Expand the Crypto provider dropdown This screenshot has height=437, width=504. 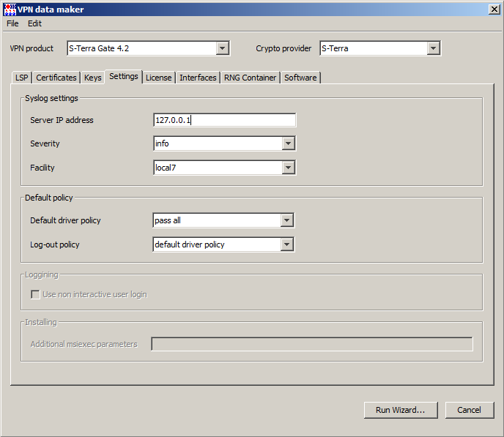click(x=433, y=48)
